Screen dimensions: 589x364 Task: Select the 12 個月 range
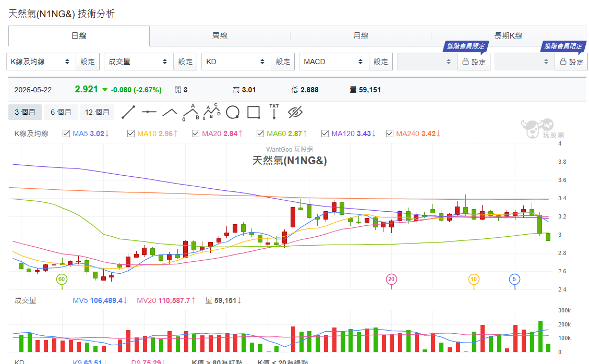pos(97,112)
